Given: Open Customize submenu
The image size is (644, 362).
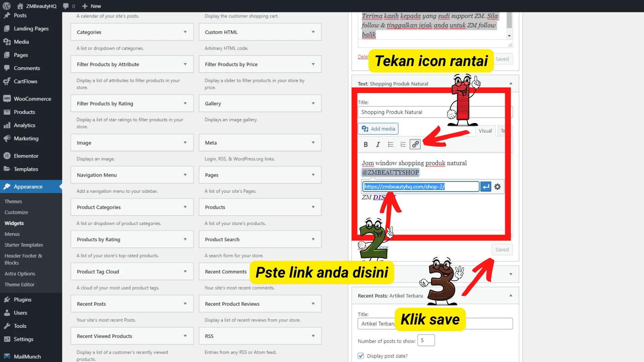Looking at the screenshot, I should click(16, 212).
